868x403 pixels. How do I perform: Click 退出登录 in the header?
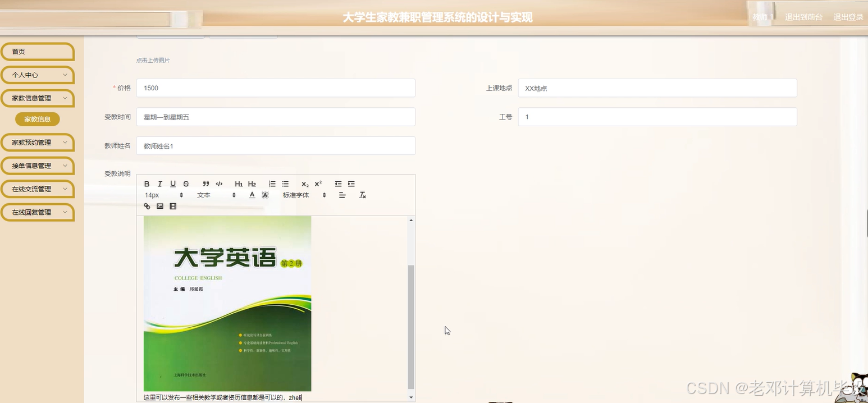click(848, 17)
